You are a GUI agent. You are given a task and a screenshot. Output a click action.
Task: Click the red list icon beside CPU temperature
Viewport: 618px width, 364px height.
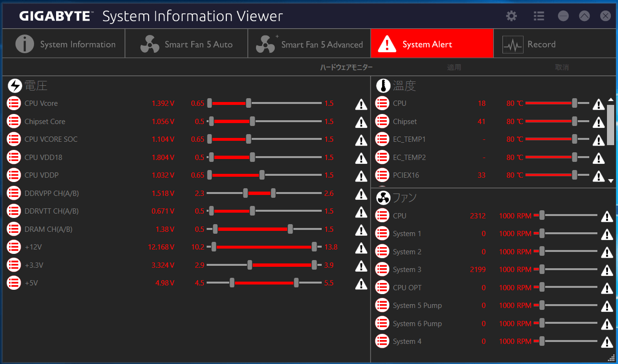[x=382, y=103]
